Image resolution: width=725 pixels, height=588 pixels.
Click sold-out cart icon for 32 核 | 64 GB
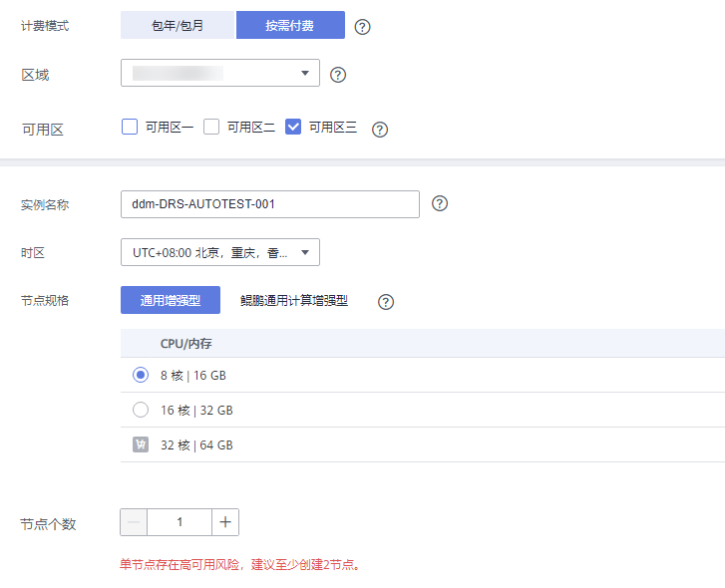[141, 445]
